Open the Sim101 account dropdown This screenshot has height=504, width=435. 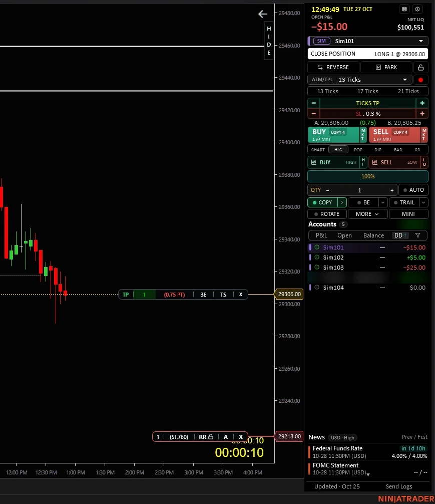(368, 41)
